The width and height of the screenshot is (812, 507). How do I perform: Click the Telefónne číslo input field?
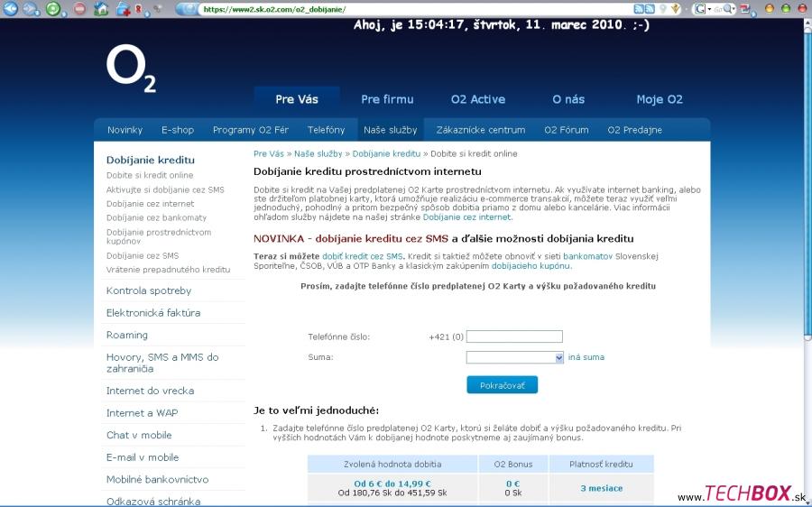tap(514, 336)
